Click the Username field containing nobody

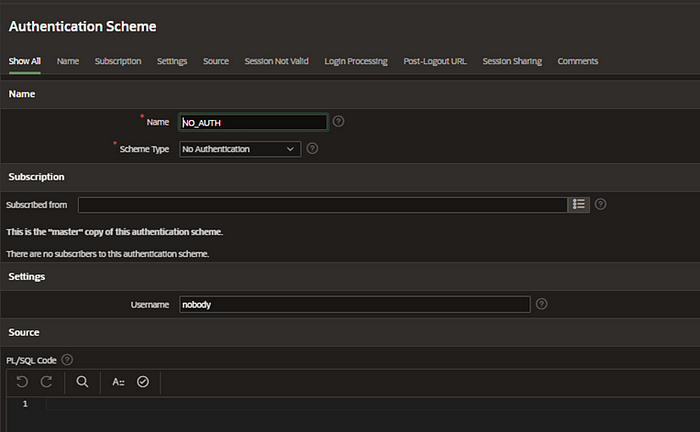(x=355, y=304)
